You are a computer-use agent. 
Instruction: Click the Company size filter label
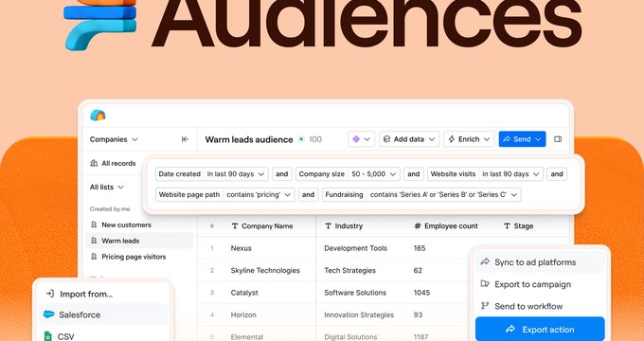pyautogui.click(x=322, y=173)
